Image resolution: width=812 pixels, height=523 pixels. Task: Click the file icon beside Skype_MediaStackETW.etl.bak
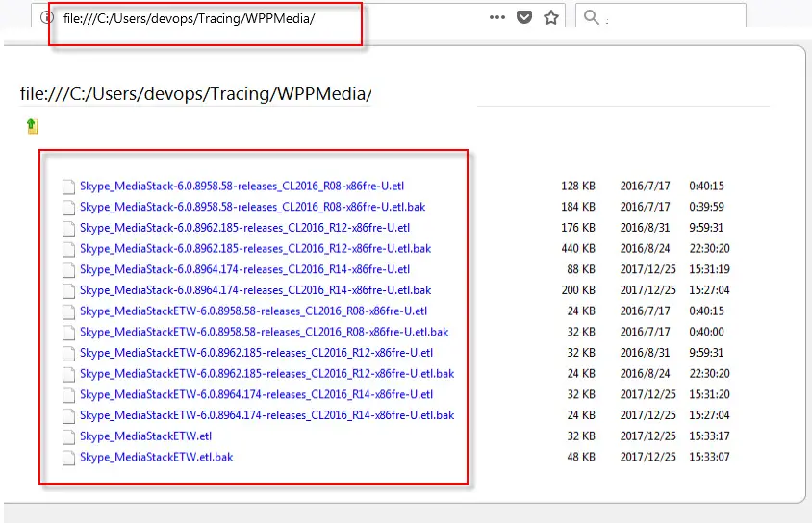pyautogui.click(x=68, y=458)
